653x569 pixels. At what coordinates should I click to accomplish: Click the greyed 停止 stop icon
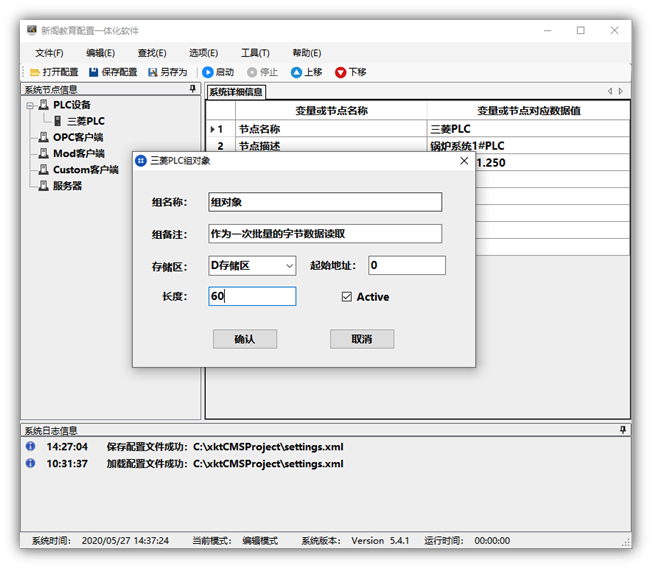(x=252, y=72)
